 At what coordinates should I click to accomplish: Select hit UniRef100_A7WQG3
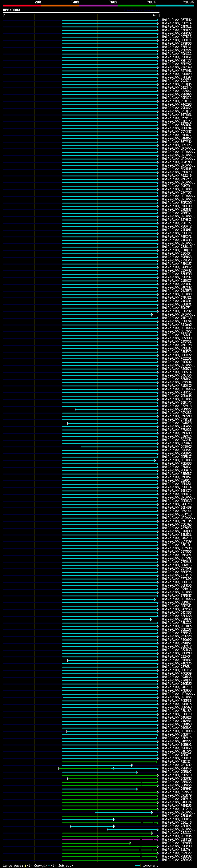[177, 430]
